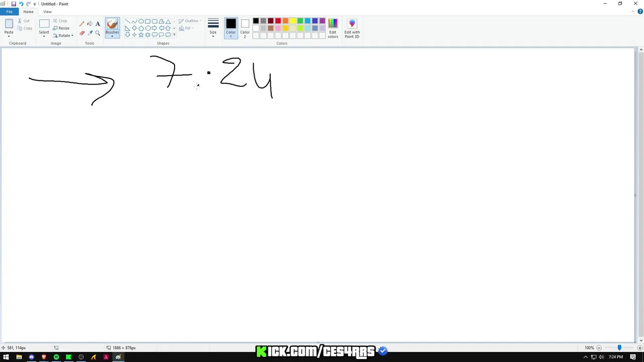Click the vertical scrollbar up arrow
Image resolution: width=644 pixels, height=362 pixels.
[640, 50]
